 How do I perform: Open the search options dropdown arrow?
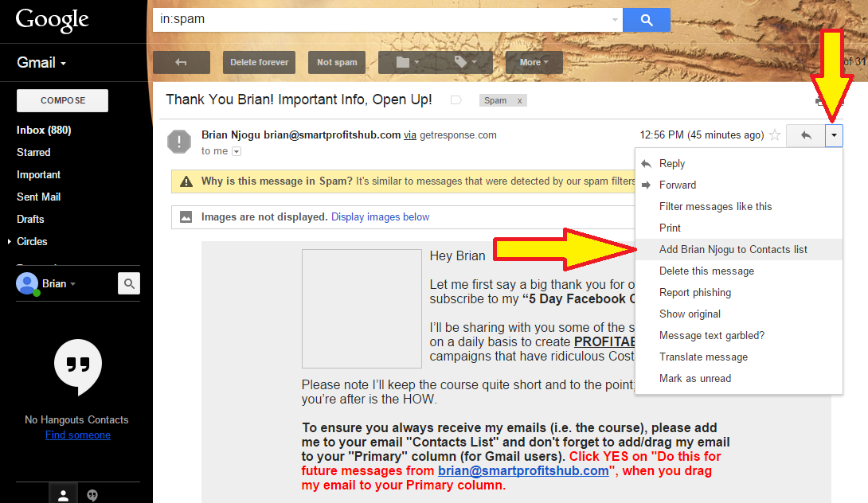615,20
